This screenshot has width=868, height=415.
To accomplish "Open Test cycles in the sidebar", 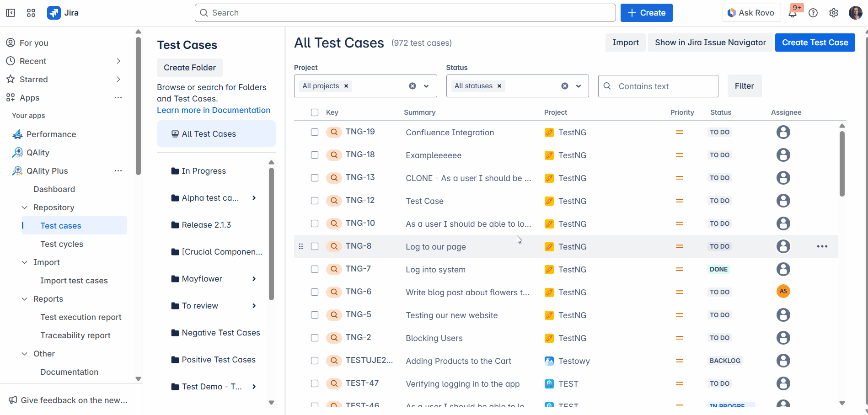I will (62, 244).
